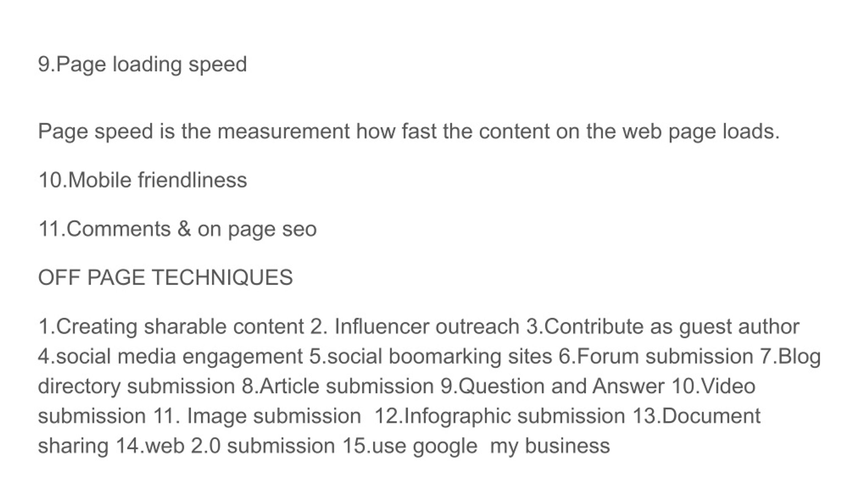Select '3.Contribute as guest author' text

pos(663,327)
